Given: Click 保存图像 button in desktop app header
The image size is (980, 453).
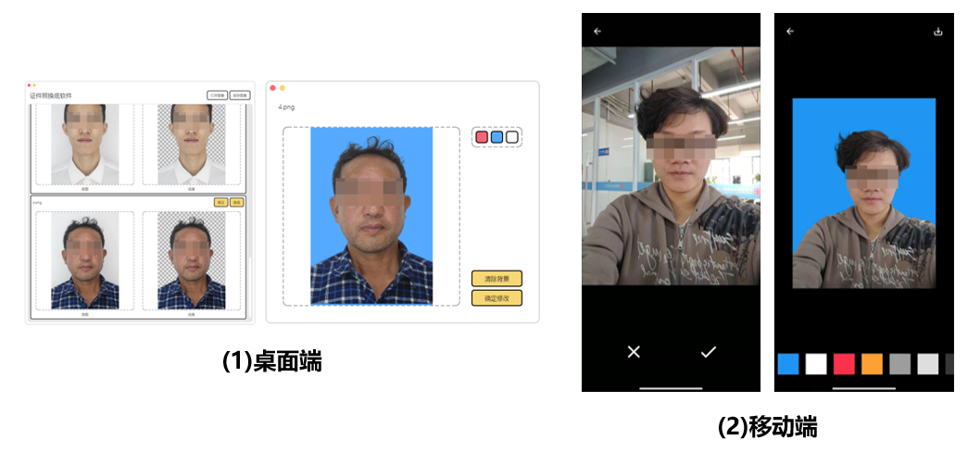Looking at the screenshot, I should (x=239, y=94).
